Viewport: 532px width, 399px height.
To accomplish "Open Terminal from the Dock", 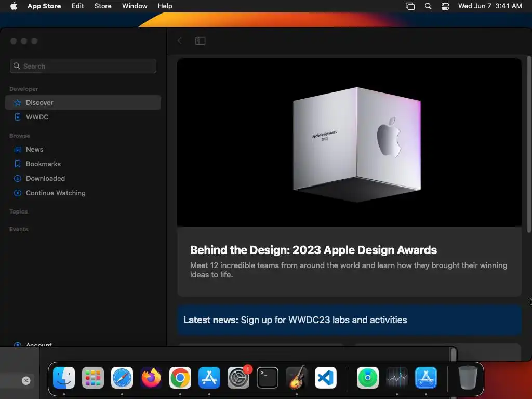I will [268, 378].
